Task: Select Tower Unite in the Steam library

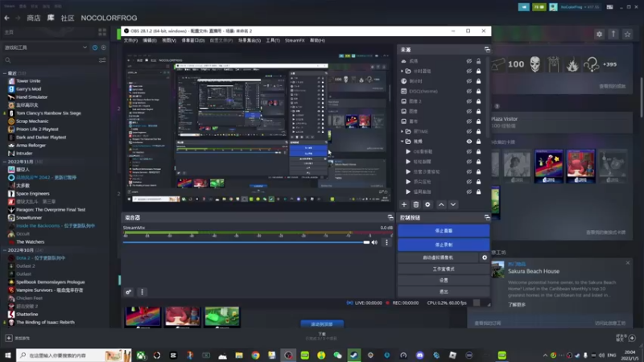Action: (x=28, y=81)
